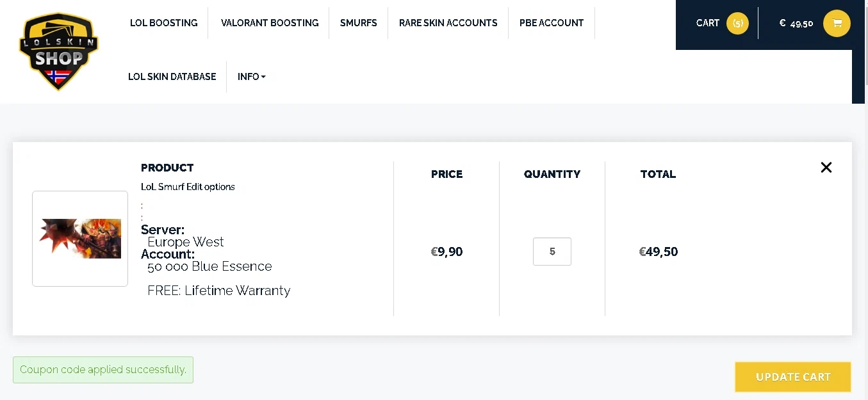Click the PRICE column heading
Image resolution: width=868 pixels, height=400 pixels.
(446, 174)
